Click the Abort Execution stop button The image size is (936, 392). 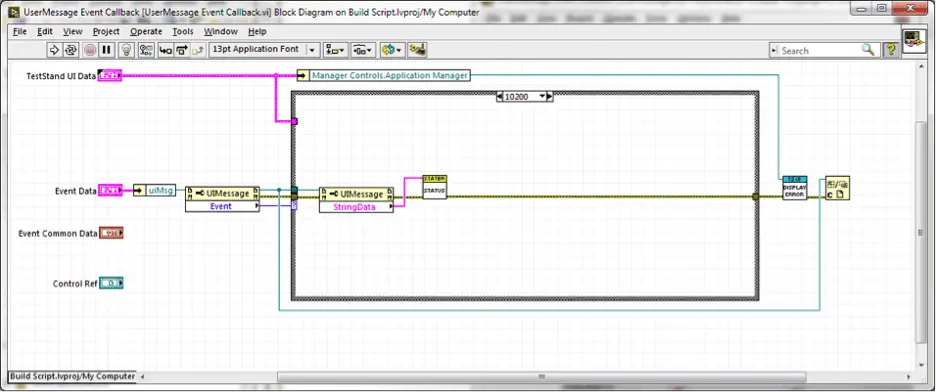tap(90, 50)
